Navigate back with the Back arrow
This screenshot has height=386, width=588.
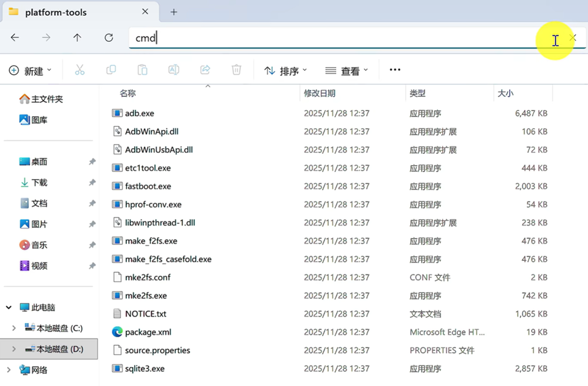(15, 38)
